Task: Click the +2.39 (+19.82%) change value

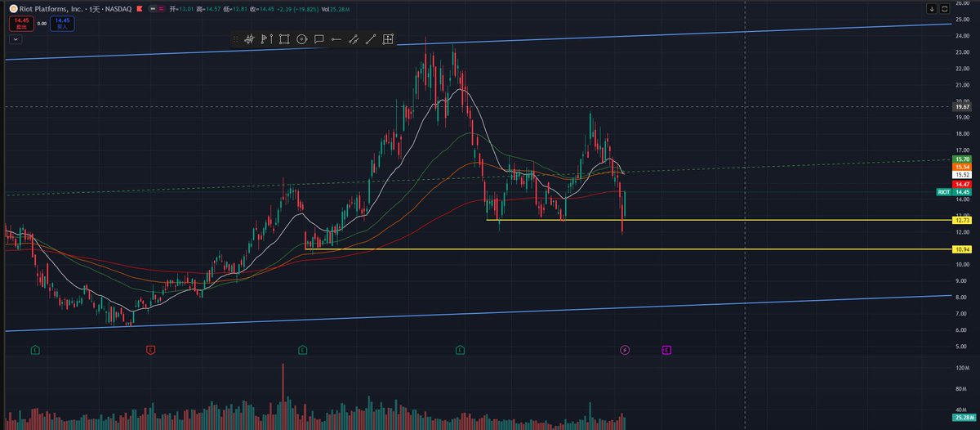Action: [x=297, y=9]
